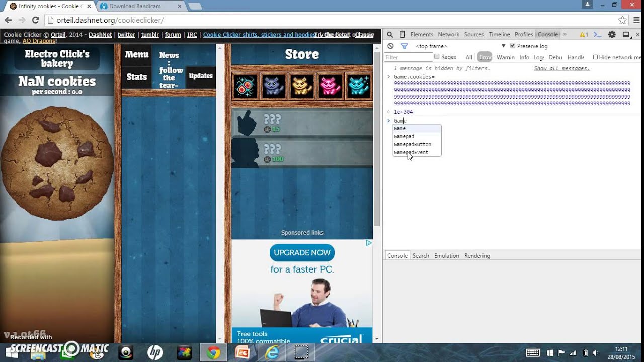Toggle device mode phone icon in DevTools
The height and width of the screenshot is (362, 644).
(x=402, y=34)
